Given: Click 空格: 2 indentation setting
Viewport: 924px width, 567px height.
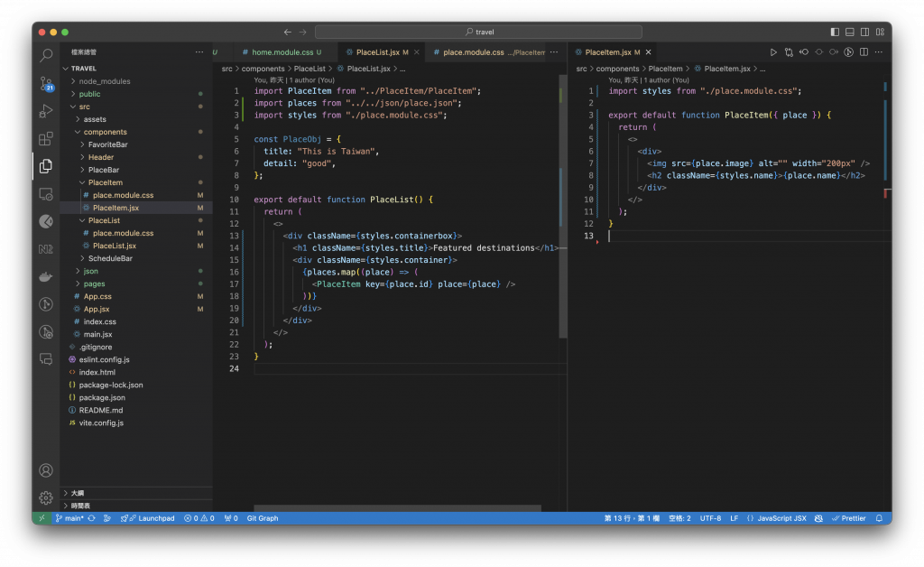Looking at the screenshot, I should pos(679,518).
